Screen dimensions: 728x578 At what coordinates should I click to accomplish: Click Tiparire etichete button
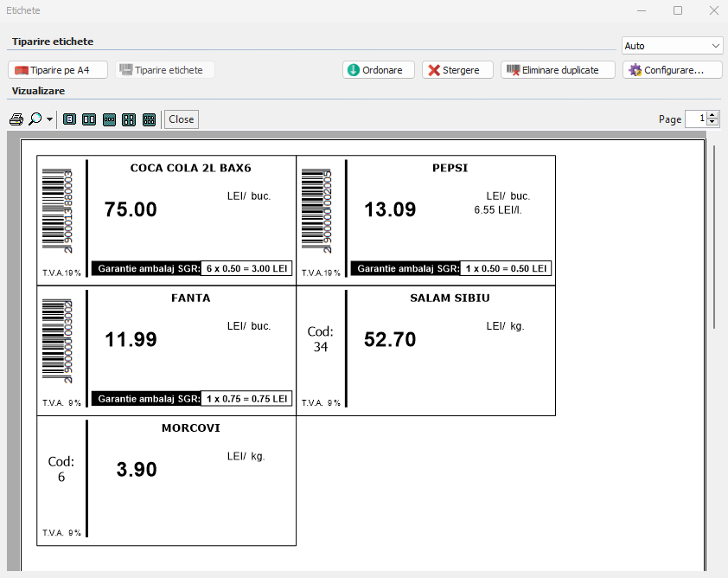(164, 70)
